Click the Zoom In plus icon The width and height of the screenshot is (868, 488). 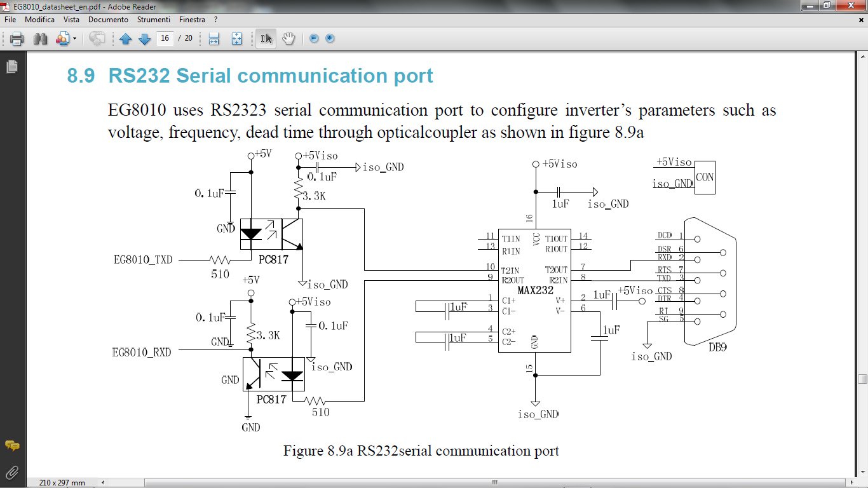[x=330, y=38]
